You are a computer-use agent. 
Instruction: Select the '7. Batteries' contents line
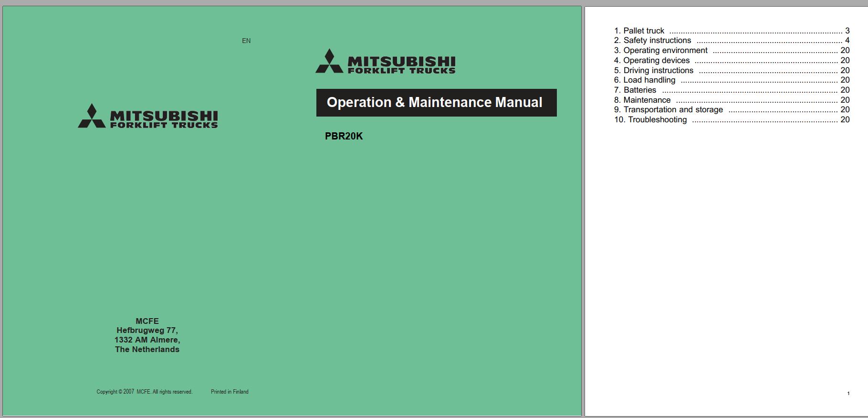click(x=732, y=90)
